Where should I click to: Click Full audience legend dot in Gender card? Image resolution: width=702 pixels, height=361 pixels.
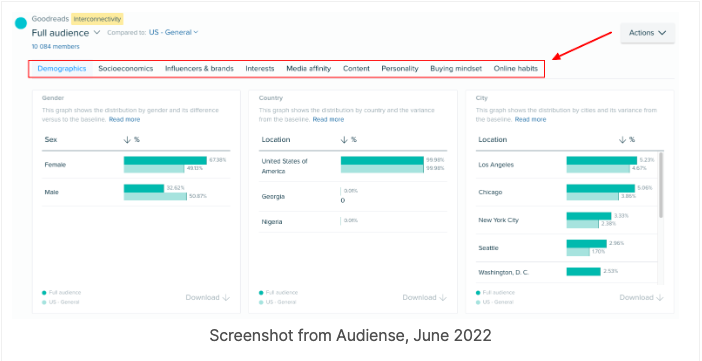pos(44,292)
